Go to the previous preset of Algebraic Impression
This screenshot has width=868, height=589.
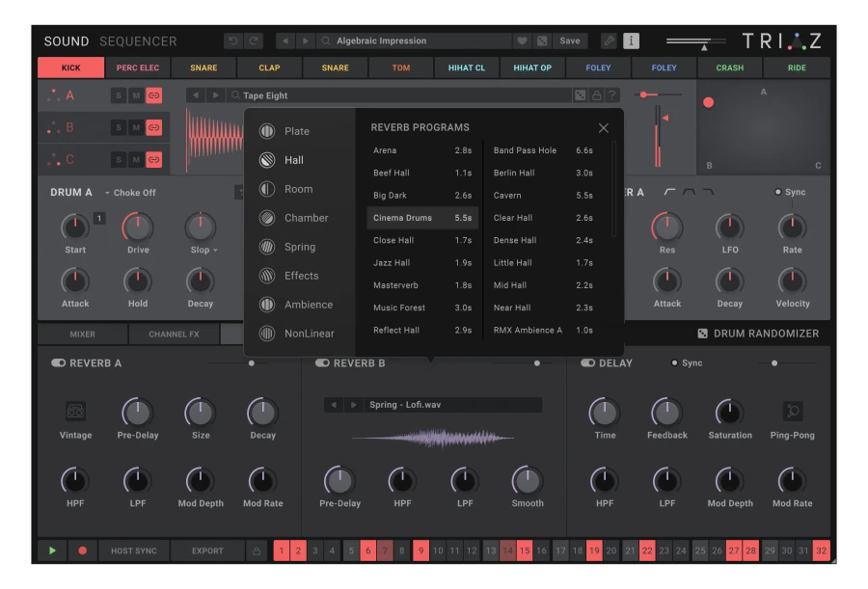(285, 40)
